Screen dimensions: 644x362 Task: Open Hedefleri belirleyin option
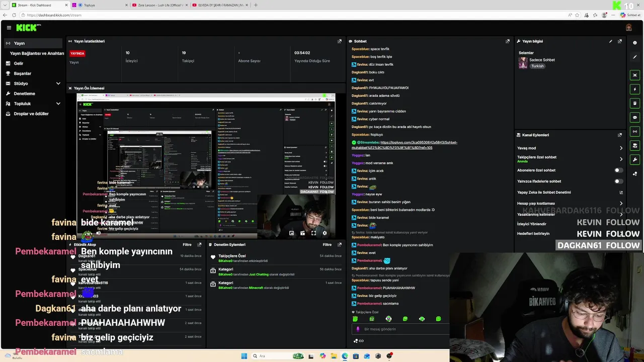(x=570, y=234)
